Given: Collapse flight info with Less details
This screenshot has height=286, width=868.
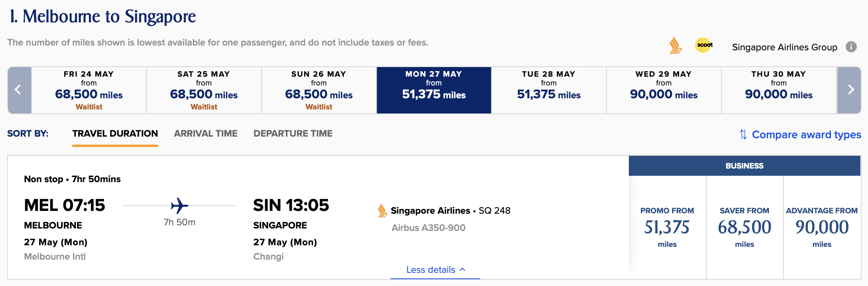Looking at the screenshot, I should pos(435,270).
